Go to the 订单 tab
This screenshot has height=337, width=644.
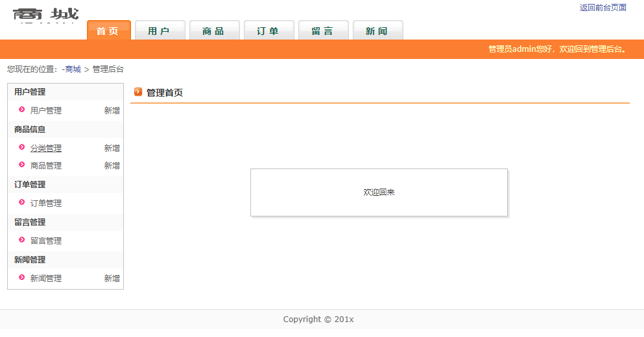point(269,30)
